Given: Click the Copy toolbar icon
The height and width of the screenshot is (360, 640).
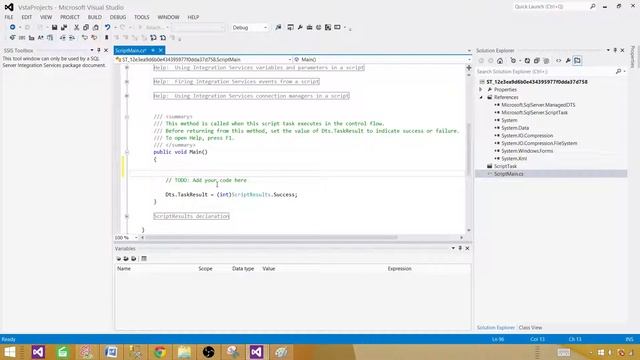Looking at the screenshot, I should (86, 27).
